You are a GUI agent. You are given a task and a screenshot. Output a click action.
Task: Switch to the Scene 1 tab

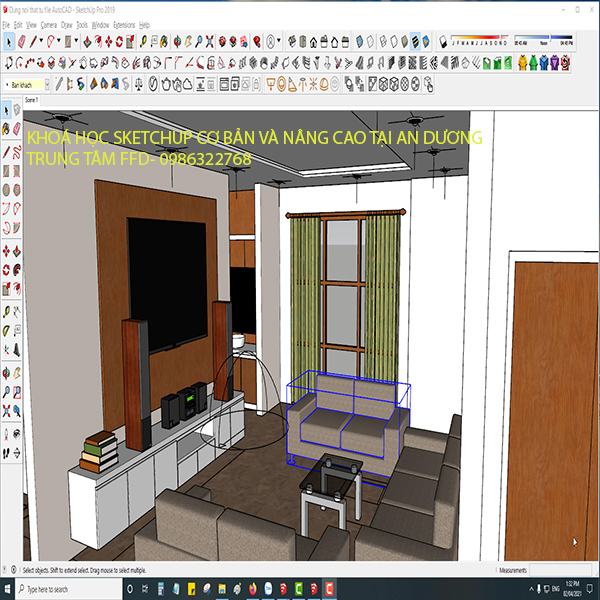(x=31, y=100)
